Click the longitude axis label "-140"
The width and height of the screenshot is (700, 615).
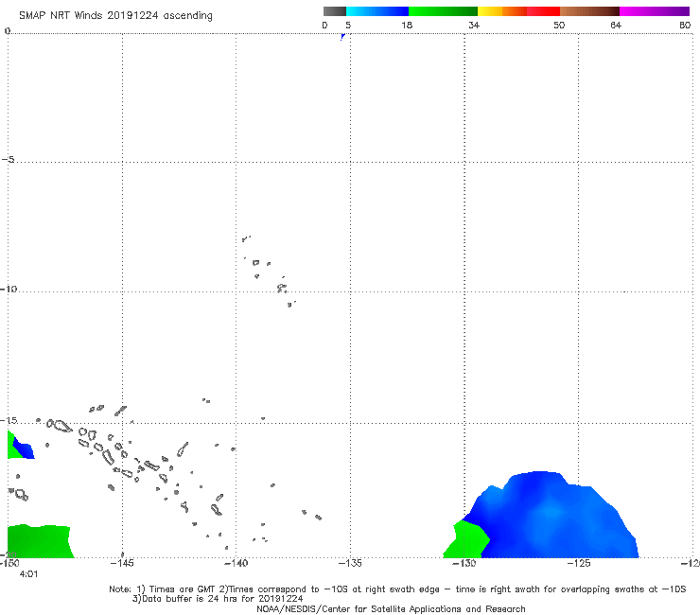[x=236, y=563]
